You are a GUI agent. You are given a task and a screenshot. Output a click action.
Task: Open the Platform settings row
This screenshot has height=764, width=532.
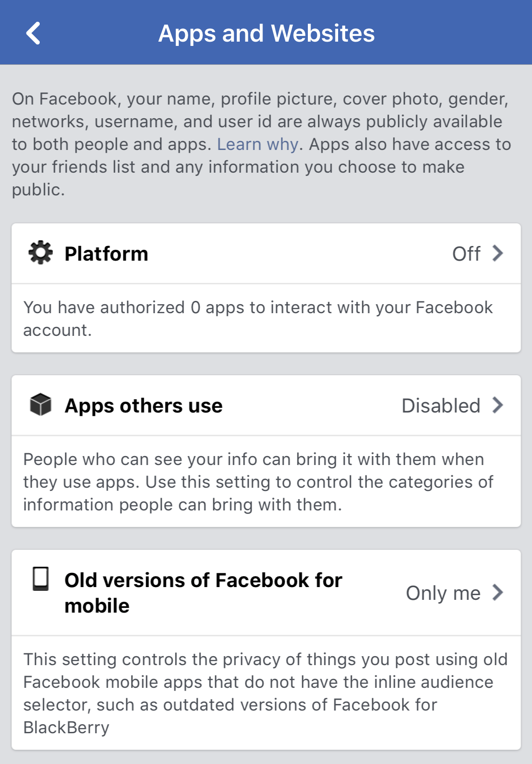coord(266,254)
